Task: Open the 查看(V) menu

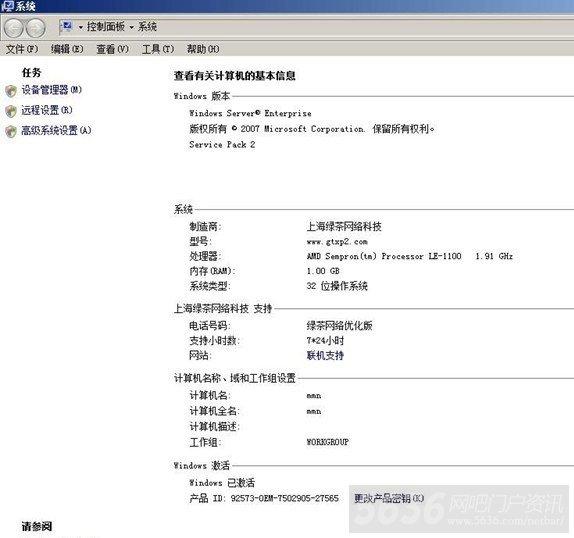Action: point(112,49)
